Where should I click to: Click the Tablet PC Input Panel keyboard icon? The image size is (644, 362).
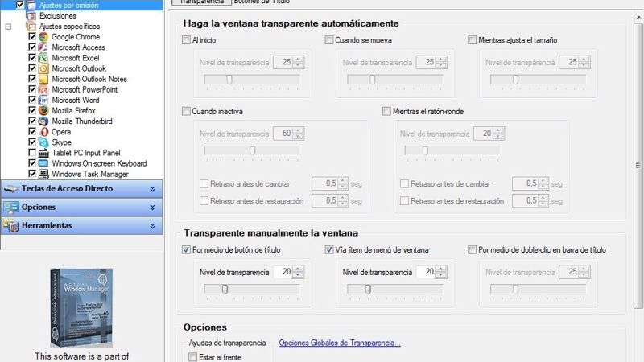(43, 153)
